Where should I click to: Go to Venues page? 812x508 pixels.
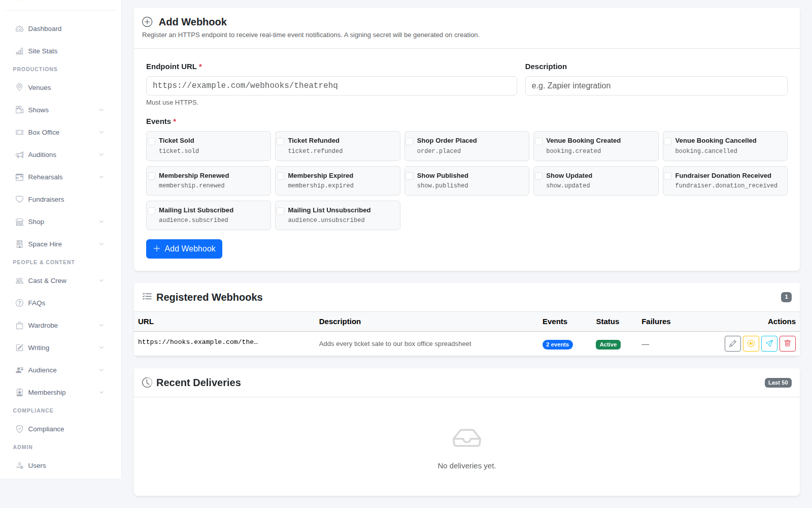(60, 88)
